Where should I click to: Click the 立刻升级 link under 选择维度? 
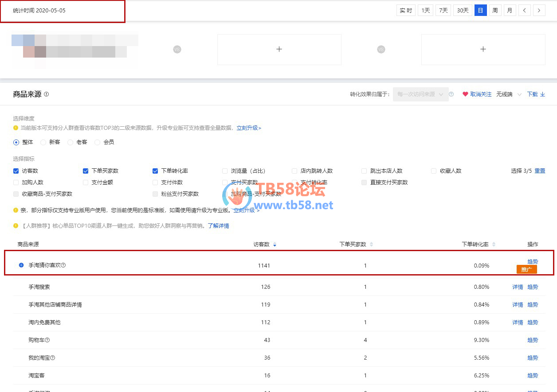click(x=249, y=128)
